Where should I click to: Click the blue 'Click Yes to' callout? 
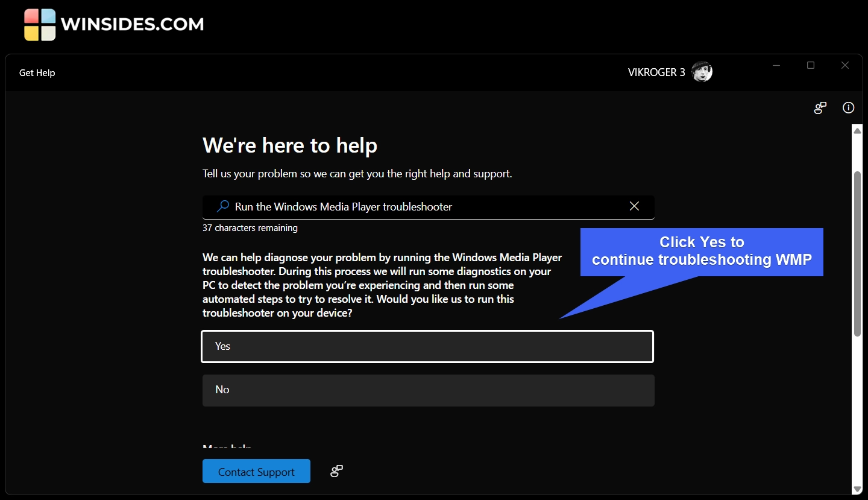click(702, 252)
